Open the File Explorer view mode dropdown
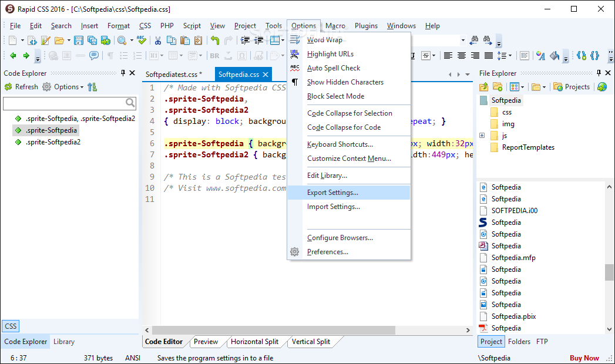Image resolution: width=615 pixels, height=364 pixels. (x=522, y=87)
